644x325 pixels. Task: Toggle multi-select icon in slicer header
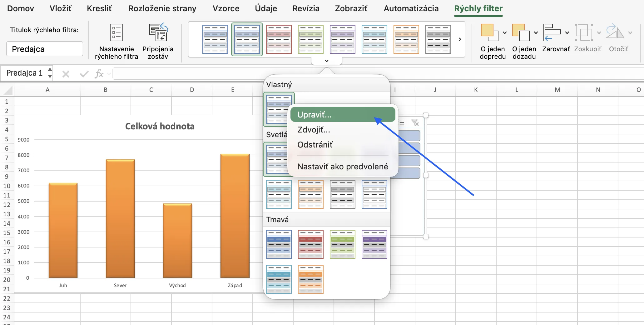402,122
